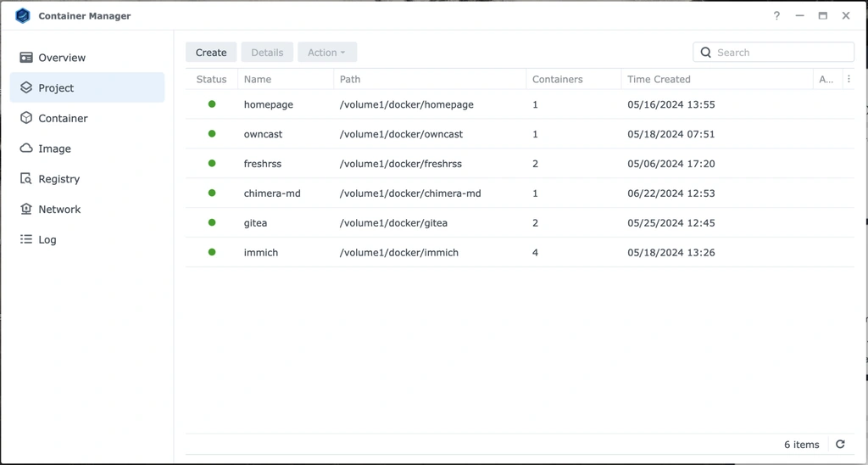Sort by the Time Created column header
This screenshot has width=868, height=465.
pyautogui.click(x=717, y=79)
